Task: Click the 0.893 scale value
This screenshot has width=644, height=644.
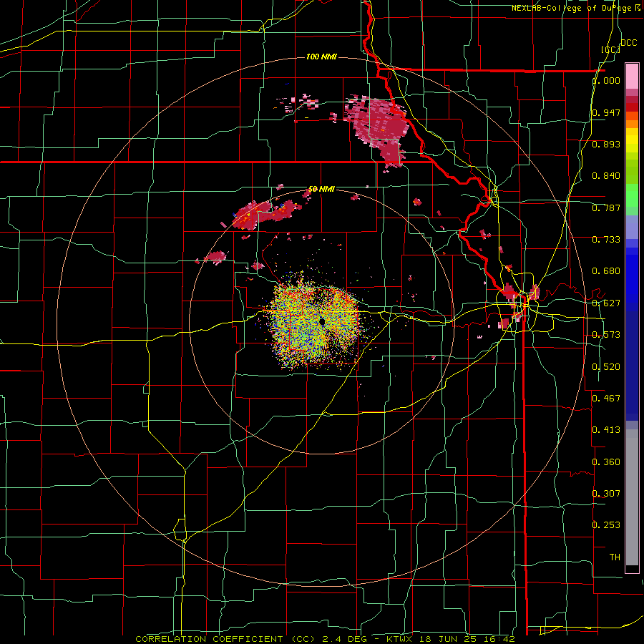Action: pyautogui.click(x=607, y=144)
